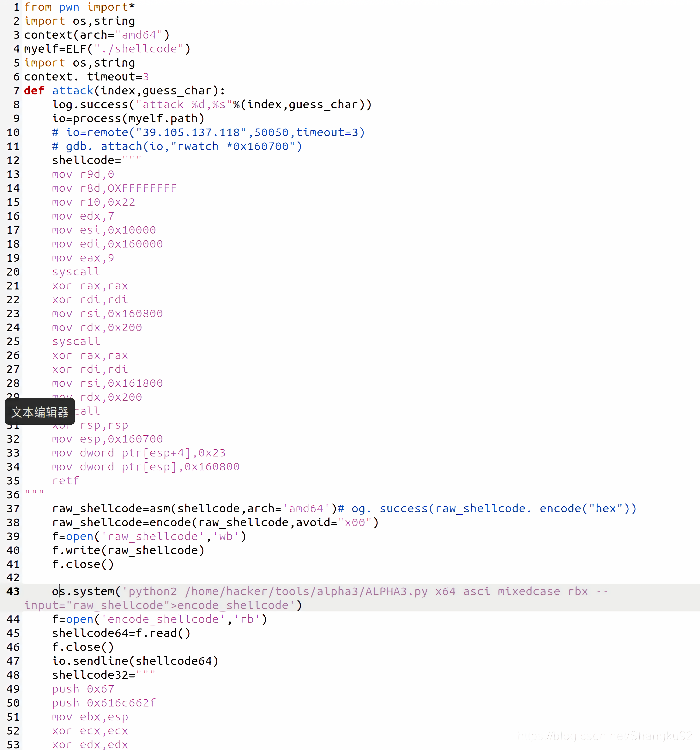This screenshot has width=700, height=750.
Task: Click the gdb.attach comment line
Action: point(177,146)
